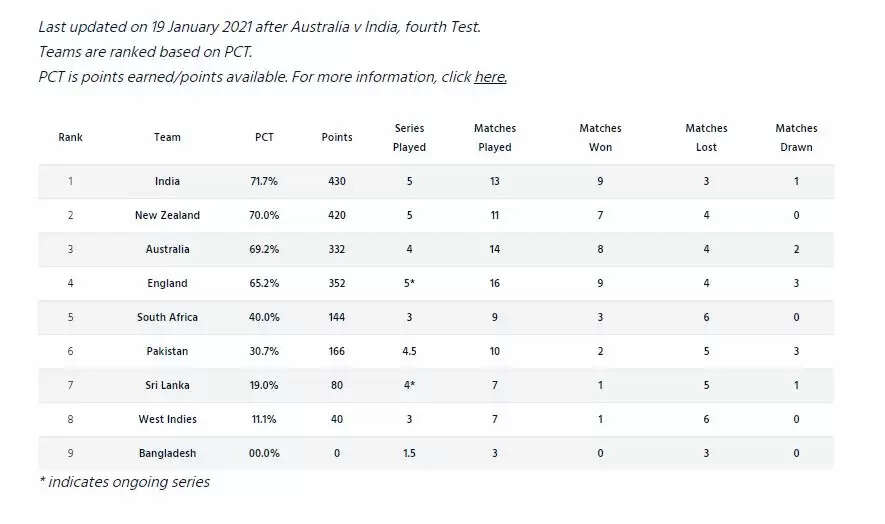Click India's 71.7% PCT value
This screenshot has width=885, height=524.
click(264, 181)
